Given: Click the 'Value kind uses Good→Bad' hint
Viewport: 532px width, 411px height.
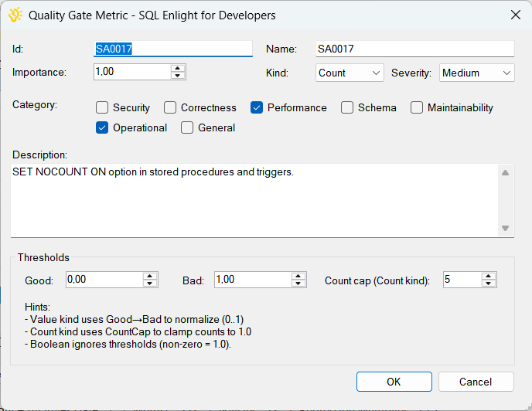Looking at the screenshot, I should pyautogui.click(x=135, y=319).
